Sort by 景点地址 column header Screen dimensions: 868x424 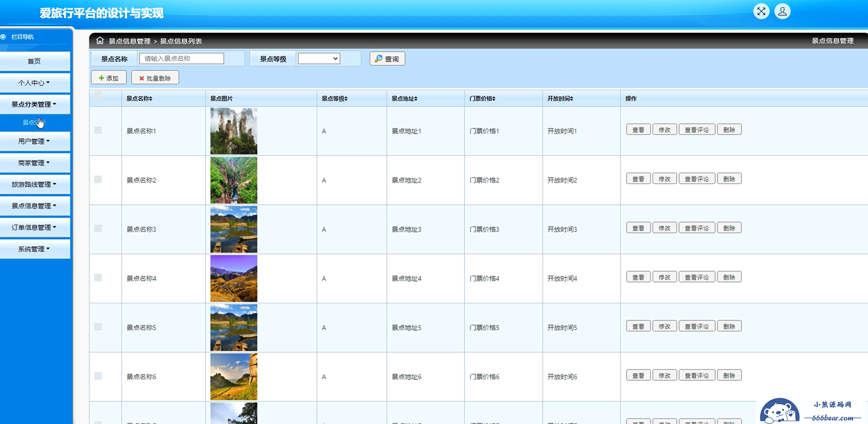pos(404,98)
